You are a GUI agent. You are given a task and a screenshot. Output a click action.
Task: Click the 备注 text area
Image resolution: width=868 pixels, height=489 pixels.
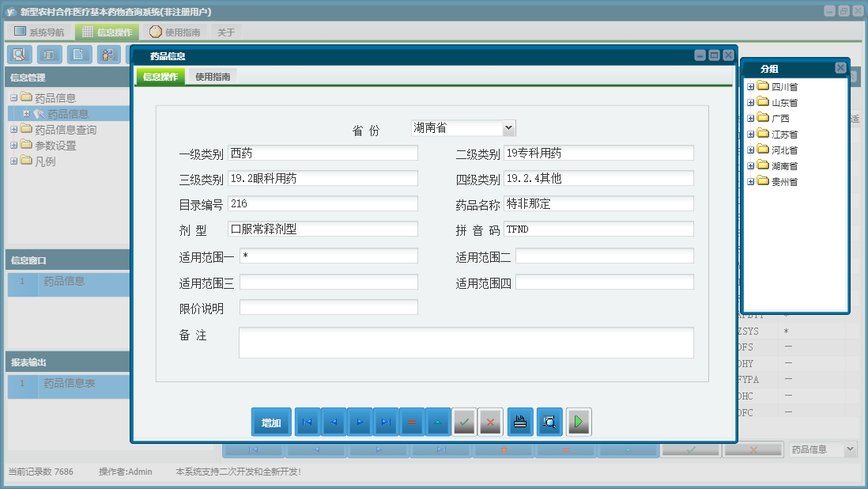click(x=466, y=343)
